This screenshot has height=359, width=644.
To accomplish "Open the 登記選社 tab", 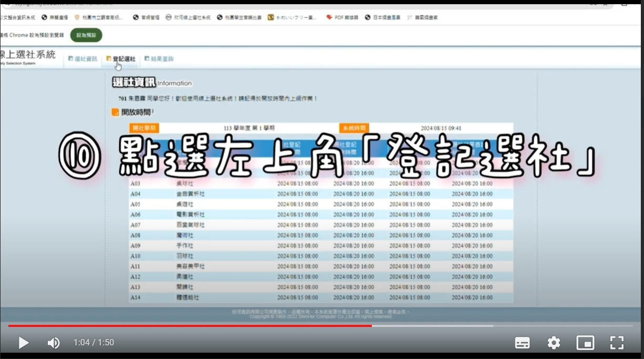I will click(121, 59).
